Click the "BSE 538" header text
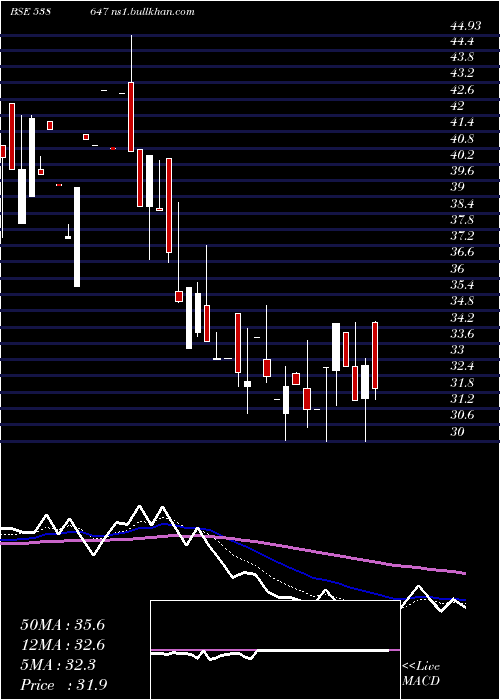Viewport: 500px width, 700px height. point(29,12)
